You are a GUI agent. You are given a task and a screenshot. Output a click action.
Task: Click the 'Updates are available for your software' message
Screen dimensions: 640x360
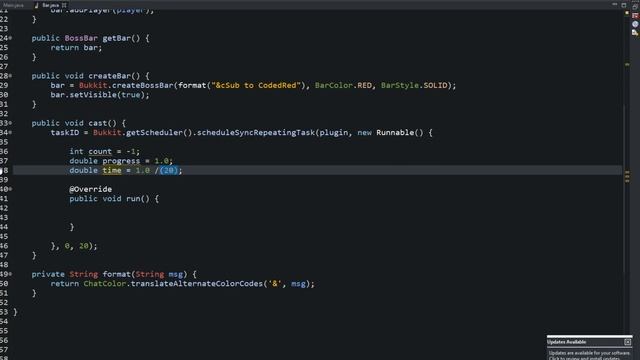589,353
